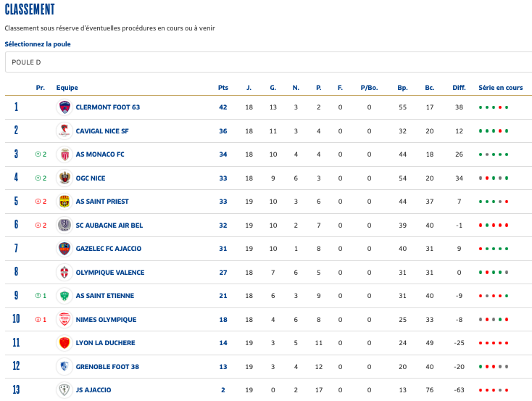
Task: Click the AS Saint Etienne green logo
Action: point(65,296)
